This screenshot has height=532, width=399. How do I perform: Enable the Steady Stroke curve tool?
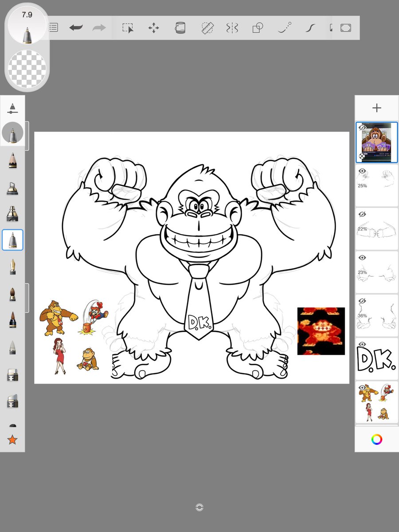[310, 28]
